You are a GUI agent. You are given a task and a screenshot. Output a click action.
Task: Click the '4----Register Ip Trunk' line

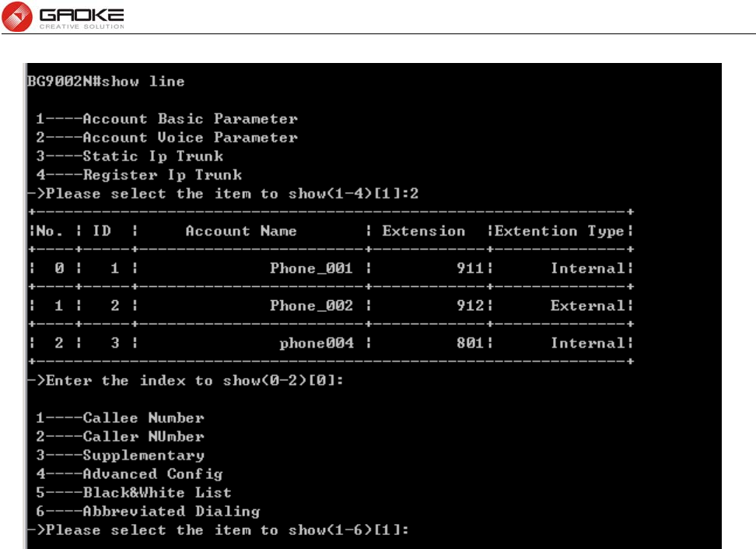[x=139, y=175]
